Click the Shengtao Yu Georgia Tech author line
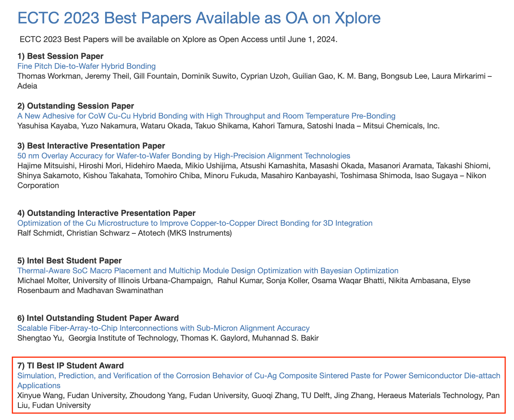The height and width of the screenshot is (420, 514). [x=168, y=338]
